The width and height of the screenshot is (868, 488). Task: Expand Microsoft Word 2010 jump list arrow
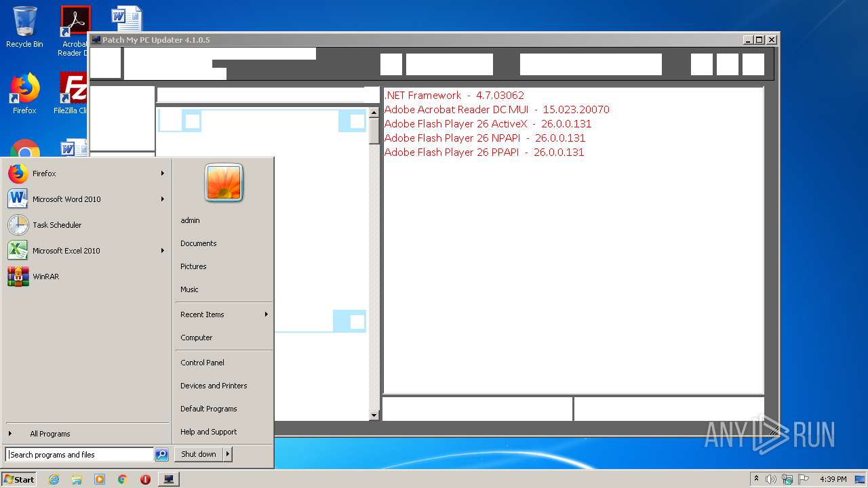pyautogui.click(x=163, y=199)
